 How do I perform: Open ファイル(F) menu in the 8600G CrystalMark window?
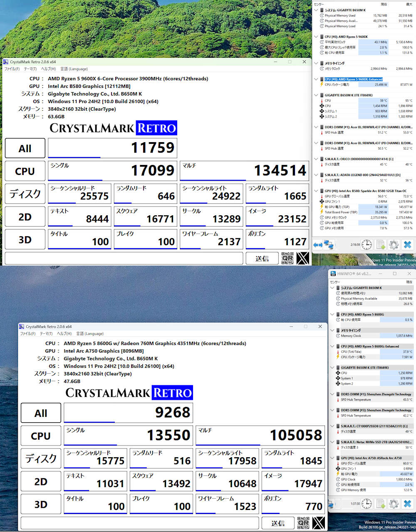click(x=28, y=334)
